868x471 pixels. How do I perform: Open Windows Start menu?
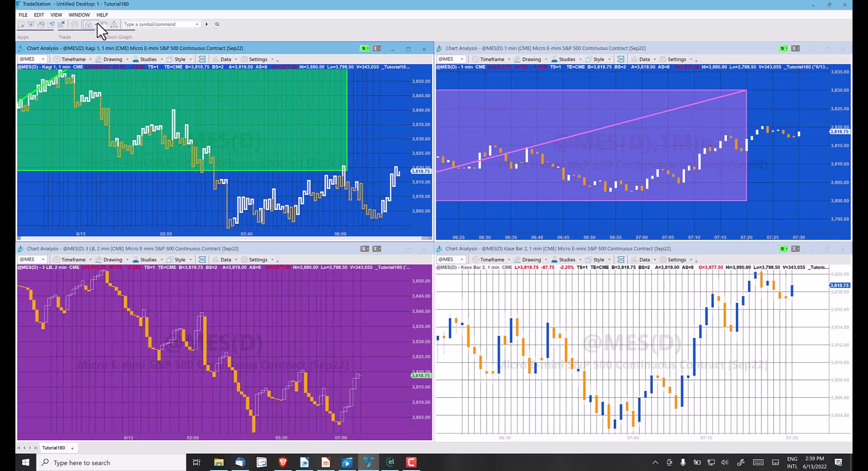(x=26, y=462)
